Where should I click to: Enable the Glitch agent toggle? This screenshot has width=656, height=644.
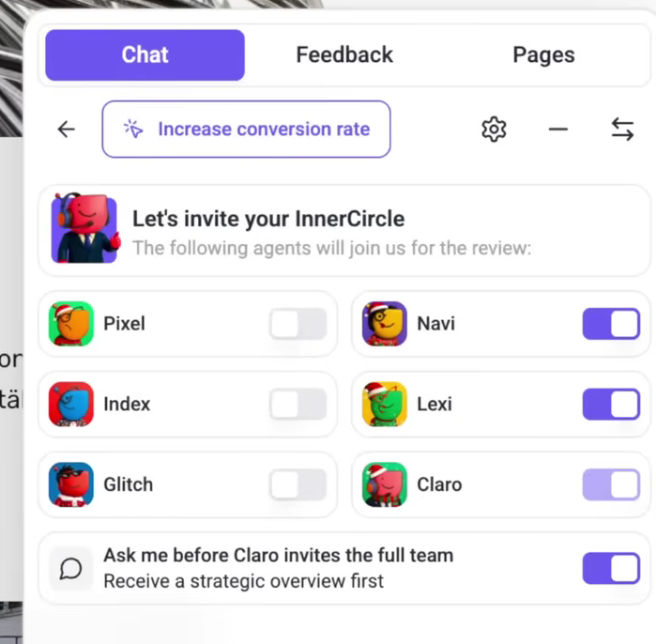[x=297, y=484]
